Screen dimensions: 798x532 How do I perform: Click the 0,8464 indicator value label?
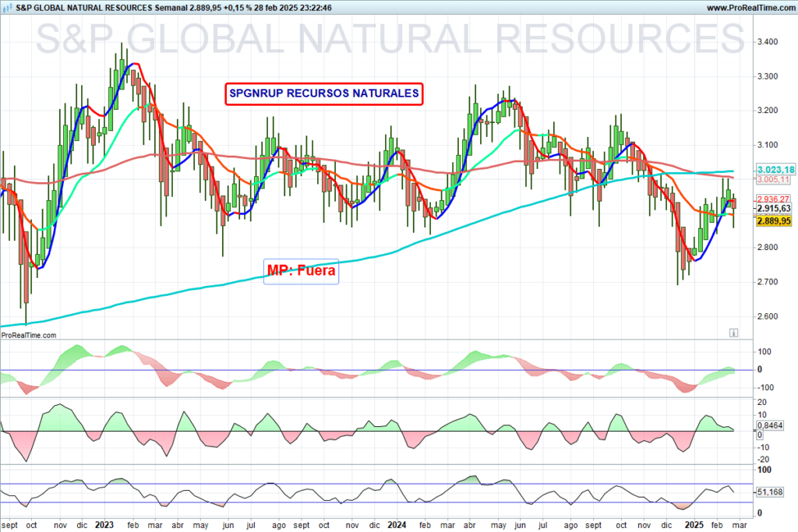tap(771, 426)
